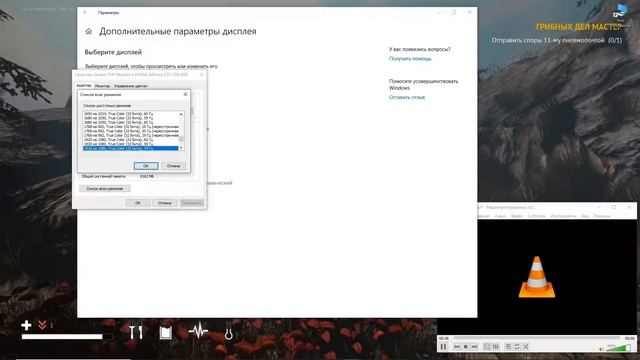This screenshot has height=360, width=640.
Task: Adjust the green VLC volume slider
Action: 619,348
